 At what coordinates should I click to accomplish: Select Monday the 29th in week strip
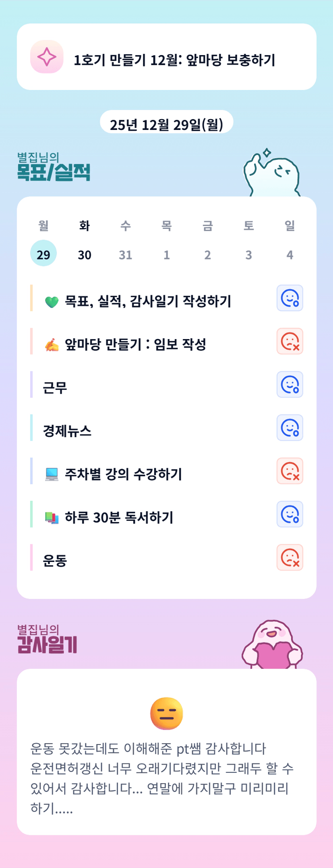(x=43, y=254)
